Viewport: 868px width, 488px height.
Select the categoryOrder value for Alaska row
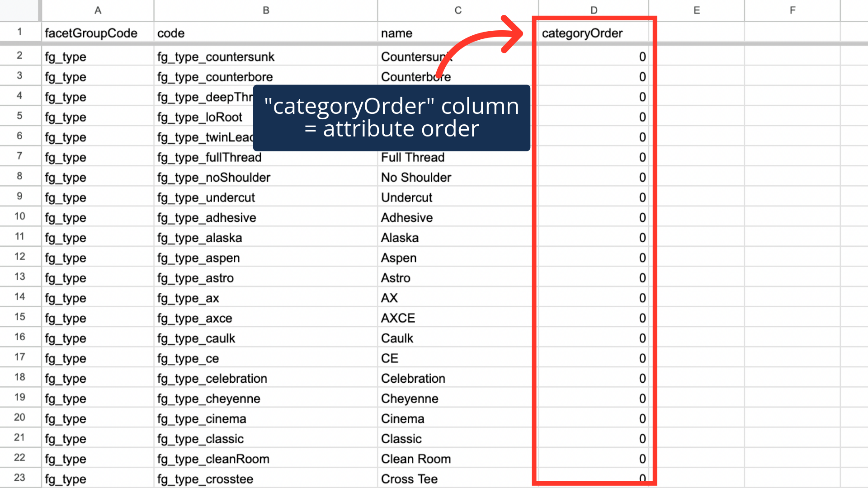pos(593,238)
